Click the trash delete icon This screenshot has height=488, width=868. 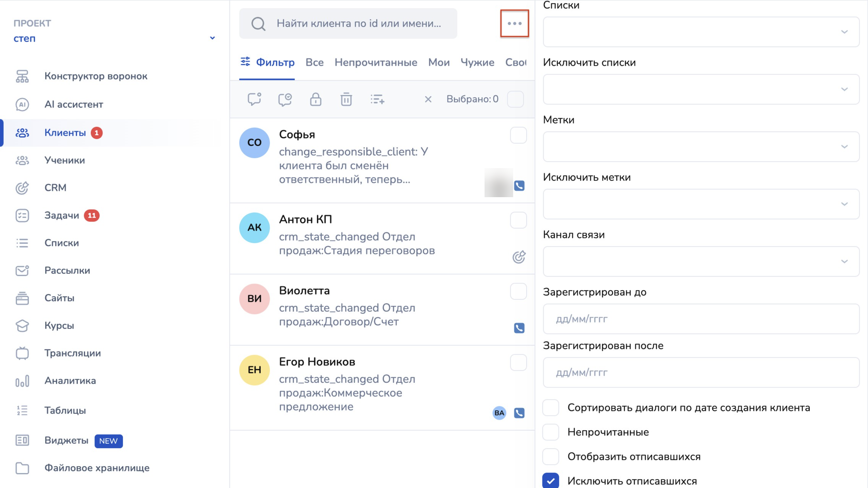(x=346, y=99)
